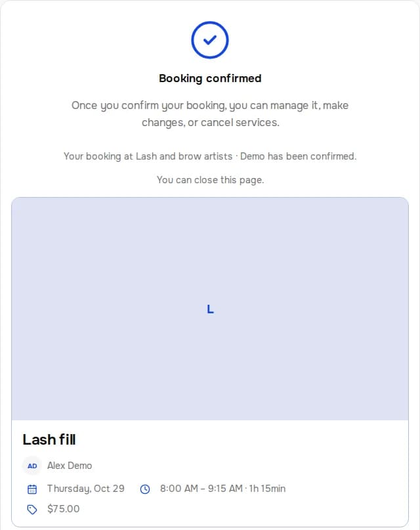
Task: Click the 'You can close this page' text
Action: (x=210, y=180)
